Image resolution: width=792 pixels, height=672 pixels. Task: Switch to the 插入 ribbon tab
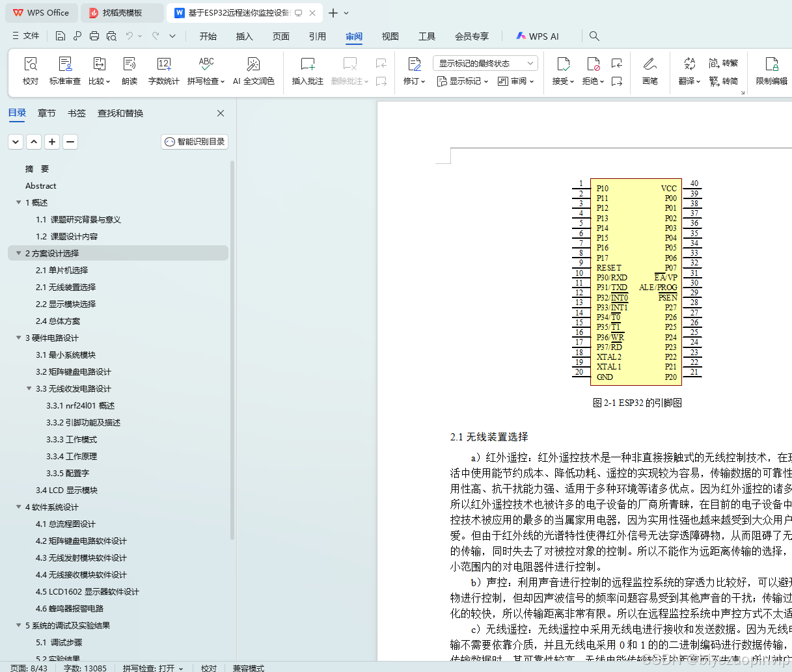point(245,36)
